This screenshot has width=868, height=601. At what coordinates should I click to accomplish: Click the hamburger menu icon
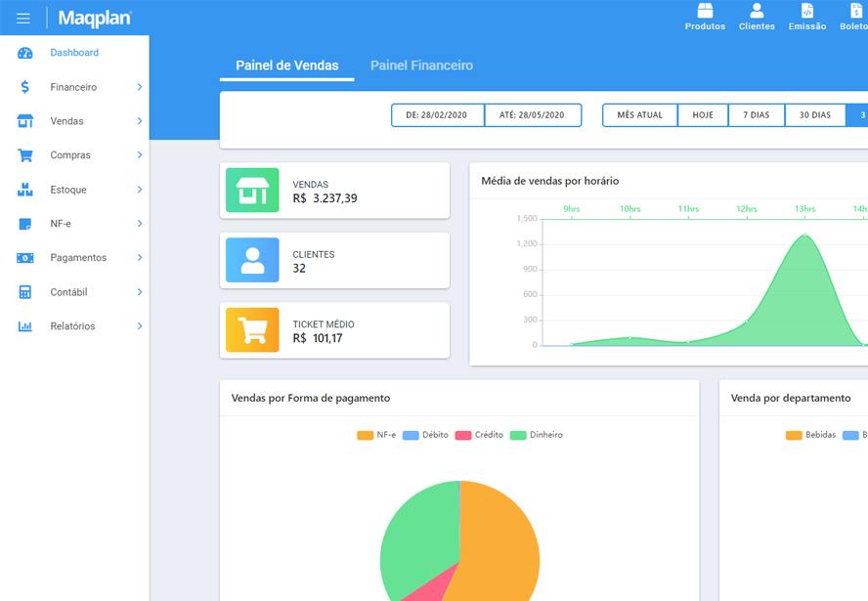(23, 18)
